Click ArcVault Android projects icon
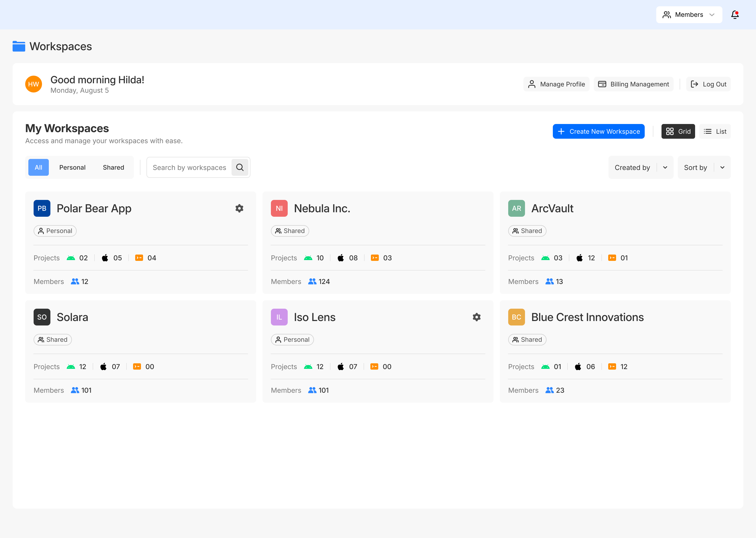The width and height of the screenshot is (756, 538). coord(545,258)
